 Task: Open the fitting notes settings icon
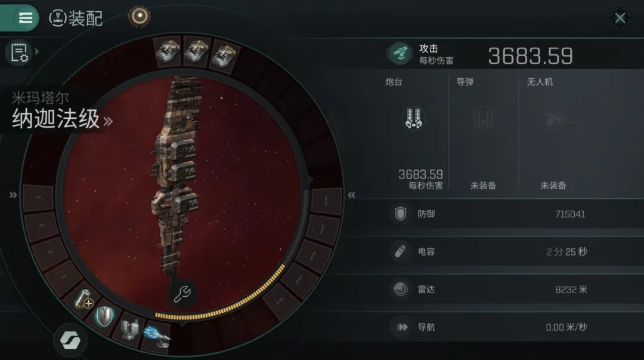click(x=19, y=53)
